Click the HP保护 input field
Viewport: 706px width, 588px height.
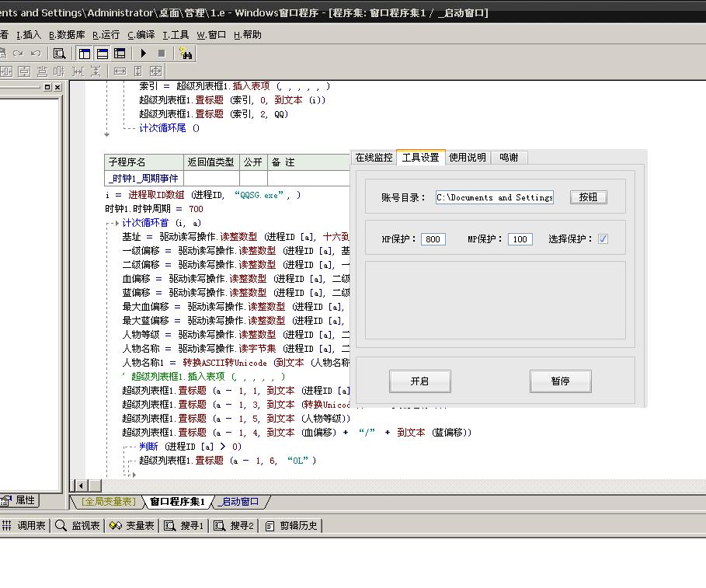pyautogui.click(x=433, y=239)
